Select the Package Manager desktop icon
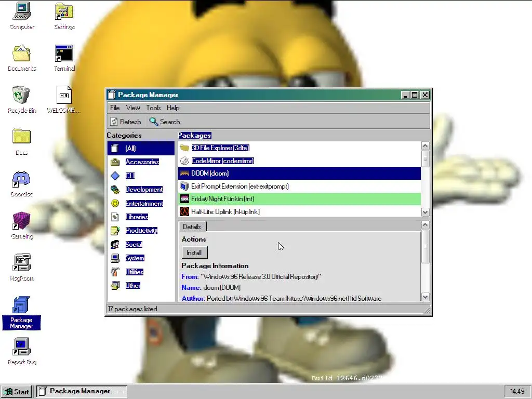The image size is (532, 399). (x=21, y=313)
